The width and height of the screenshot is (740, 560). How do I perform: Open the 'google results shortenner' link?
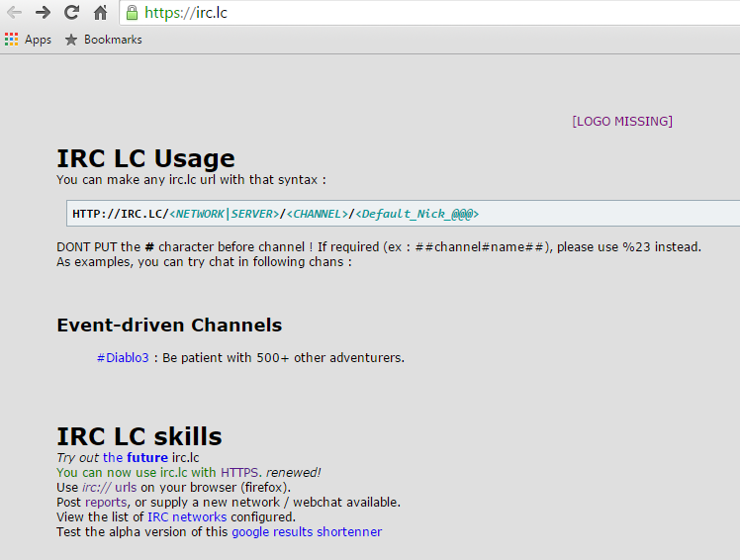coord(307,532)
